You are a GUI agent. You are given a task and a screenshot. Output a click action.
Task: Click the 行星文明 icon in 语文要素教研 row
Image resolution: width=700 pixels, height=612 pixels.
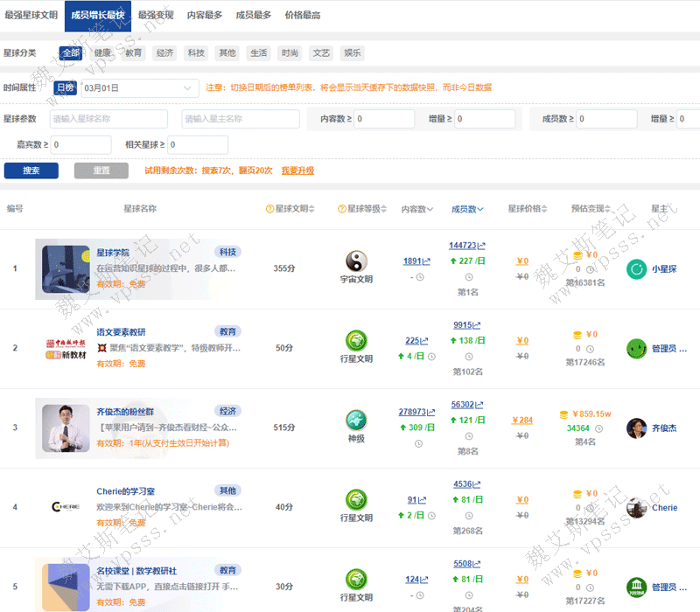point(356,341)
